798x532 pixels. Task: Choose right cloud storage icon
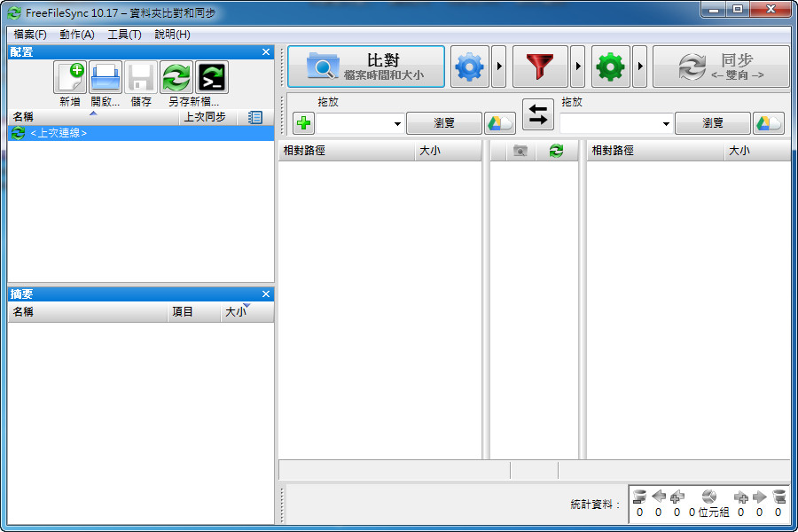(x=769, y=123)
